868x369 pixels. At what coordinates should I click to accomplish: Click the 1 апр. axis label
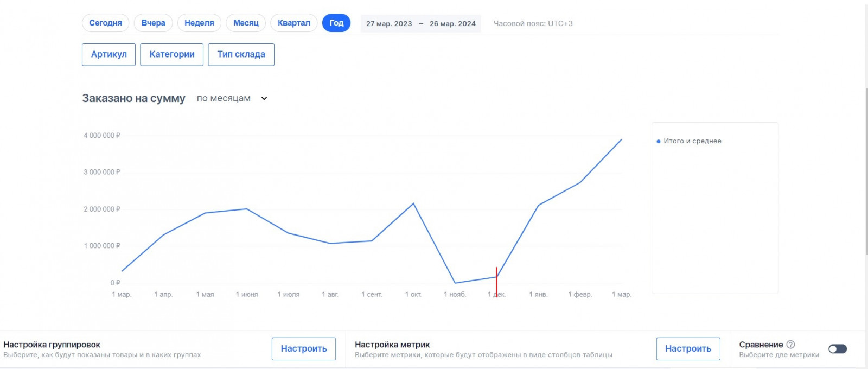[x=163, y=294]
